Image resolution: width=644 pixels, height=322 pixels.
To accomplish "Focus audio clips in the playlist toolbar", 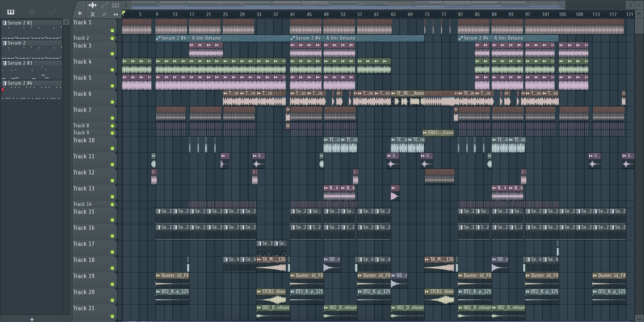I will point(92,5).
